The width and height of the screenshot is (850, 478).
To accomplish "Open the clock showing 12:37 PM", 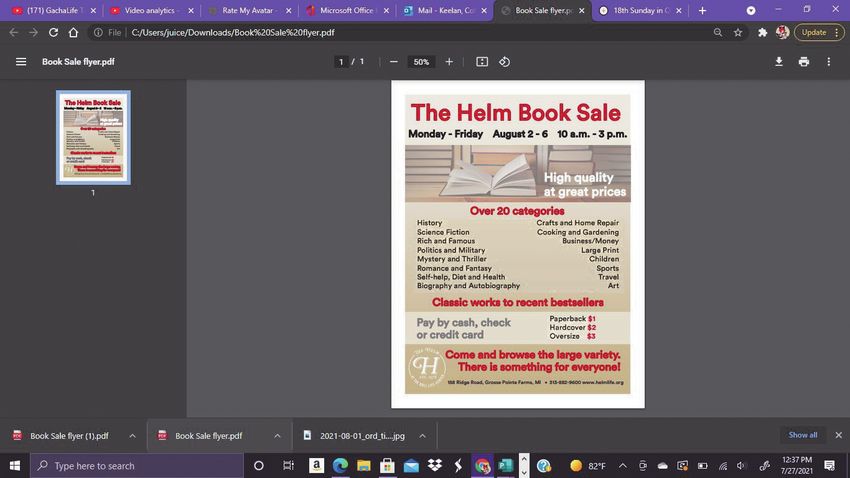I will pyautogui.click(x=796, y=466).
